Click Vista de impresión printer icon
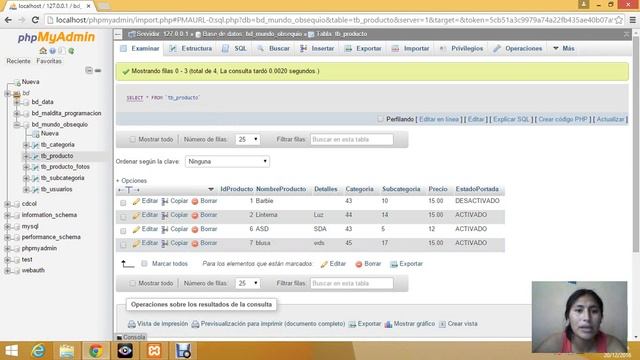The height and width of the screenshot is (360, 640). (x=132, y=324)
